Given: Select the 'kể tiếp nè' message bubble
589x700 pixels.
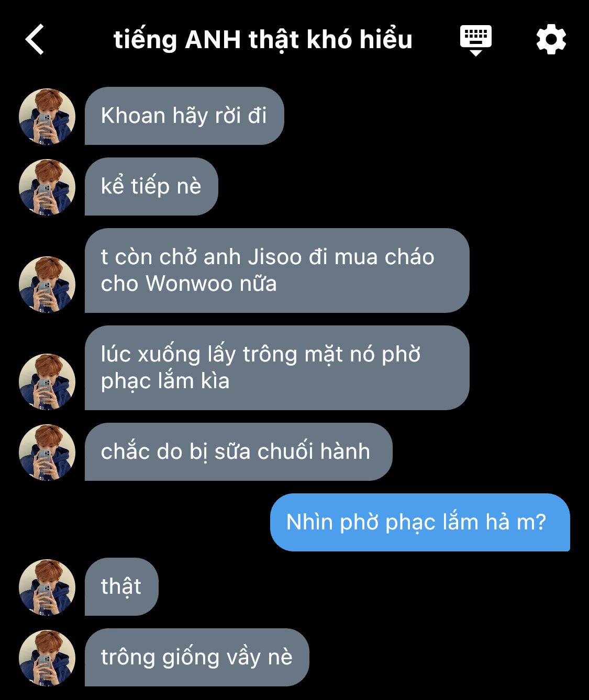Looking at the screenshot, I should click(151, 186).
